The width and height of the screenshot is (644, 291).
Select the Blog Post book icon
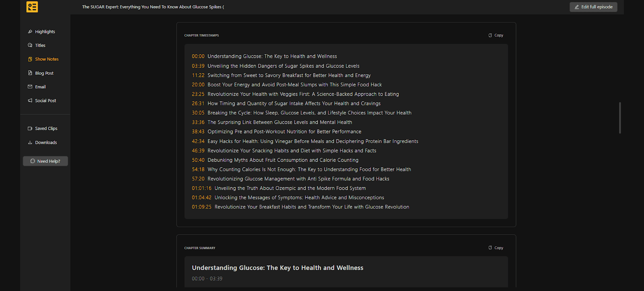[x=29, y=73]
